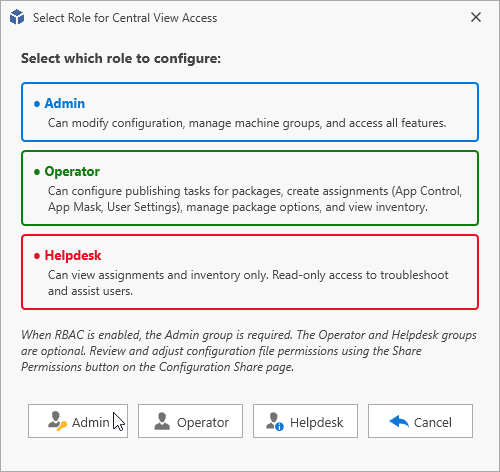Choose the Helpdesk button at the bottom
Viewport: 500px width, 472px height.
point(305,421)
